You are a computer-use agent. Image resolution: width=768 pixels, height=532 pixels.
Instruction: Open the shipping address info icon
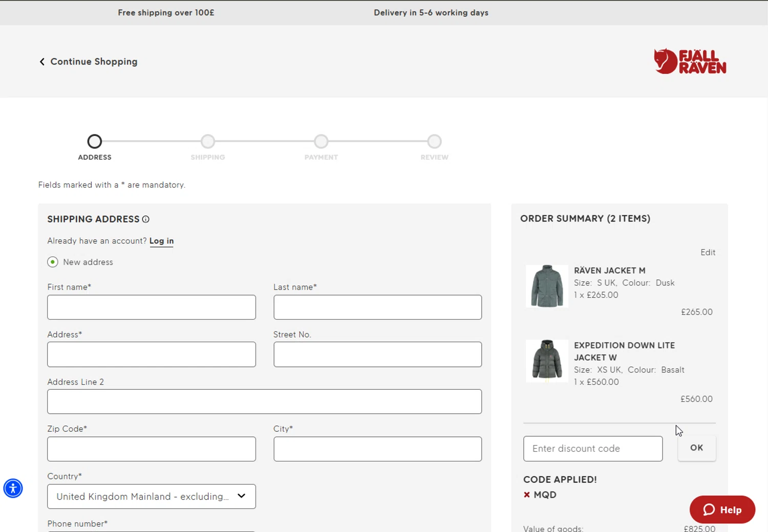pyautogui.click(x=146, y=219)
